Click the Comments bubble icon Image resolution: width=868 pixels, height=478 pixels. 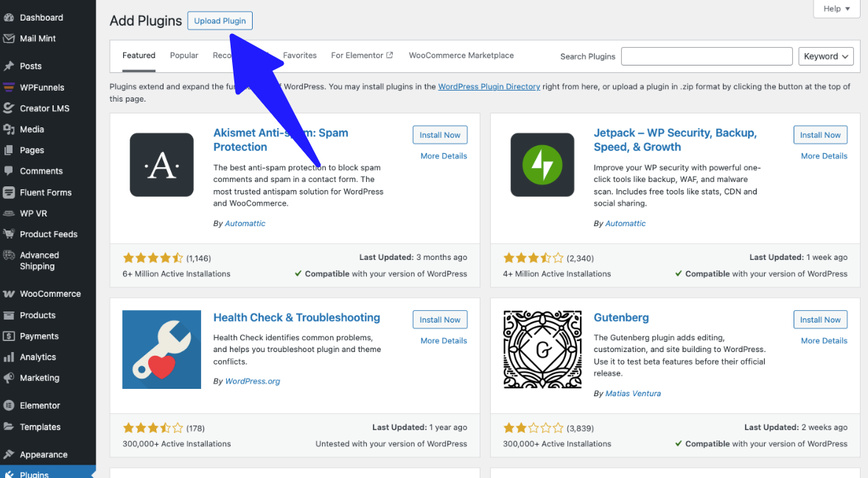coord(9,171)
